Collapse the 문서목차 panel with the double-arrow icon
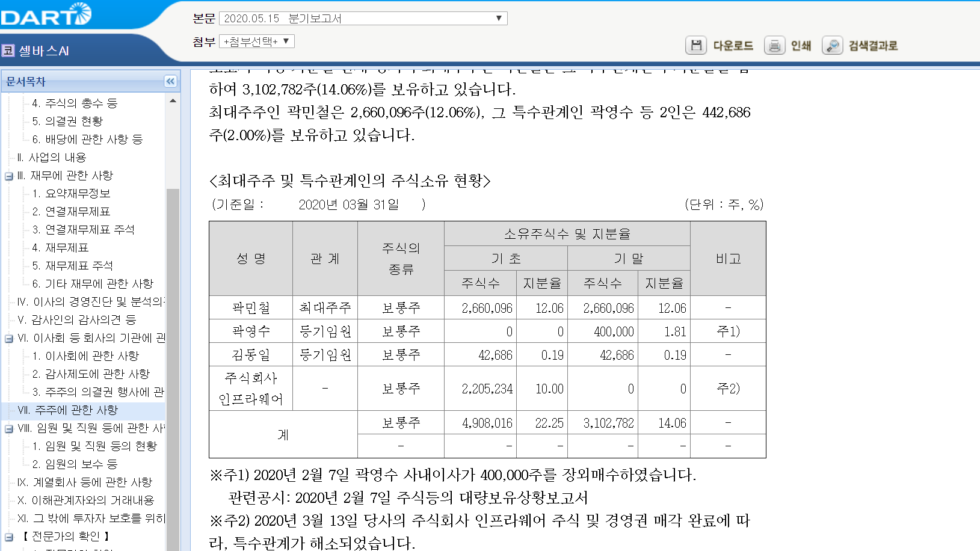The image size is (980, 551). click(170, 81)
